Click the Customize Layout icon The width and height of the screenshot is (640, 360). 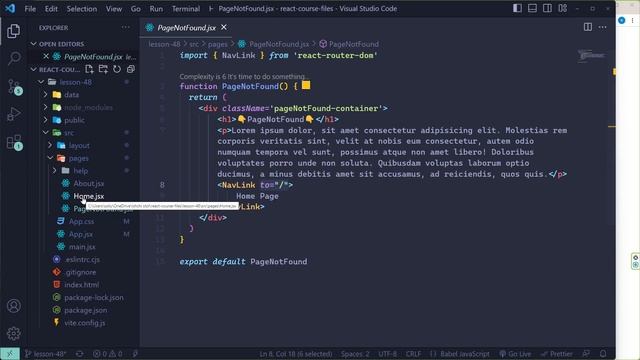pos(562,8)
